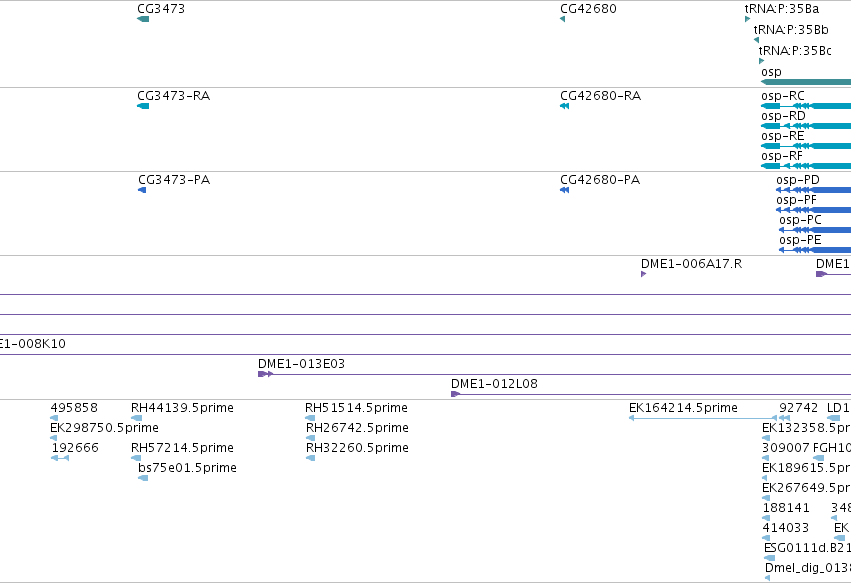This screenshot has height=583, width=851.
Task: Select the CG3473 gene feature glyph
Action: point(143,19)
